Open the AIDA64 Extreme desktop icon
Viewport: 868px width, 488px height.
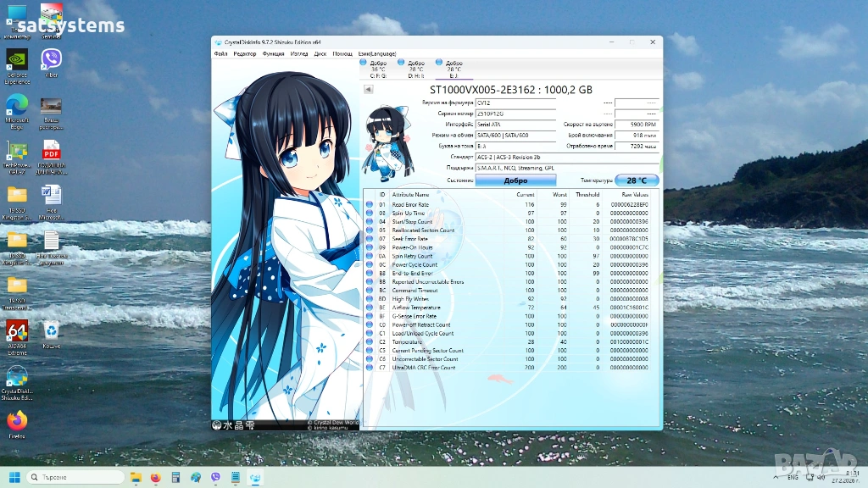16,330
